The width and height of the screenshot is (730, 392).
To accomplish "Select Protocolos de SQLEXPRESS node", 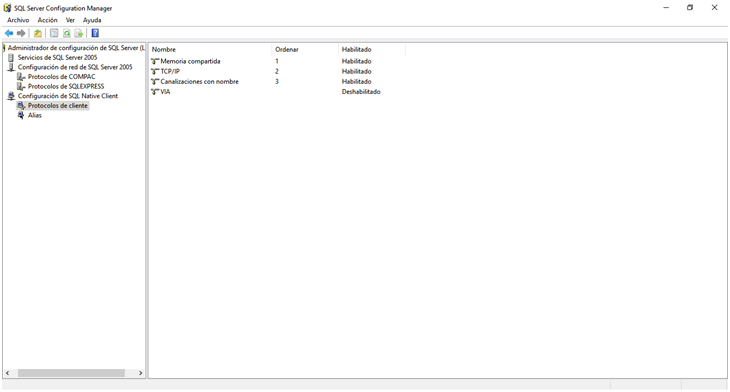I will click(x=66, y=86).
